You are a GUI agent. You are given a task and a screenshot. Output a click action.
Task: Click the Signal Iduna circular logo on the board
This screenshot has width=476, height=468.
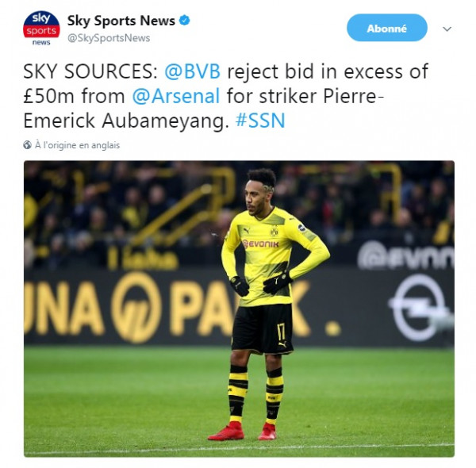click(136, 307)
